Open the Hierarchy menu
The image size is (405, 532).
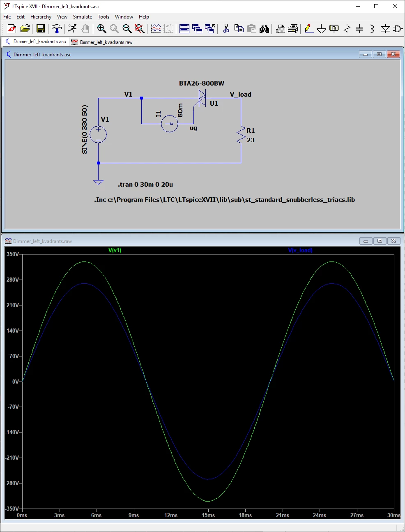pos(41,17)
